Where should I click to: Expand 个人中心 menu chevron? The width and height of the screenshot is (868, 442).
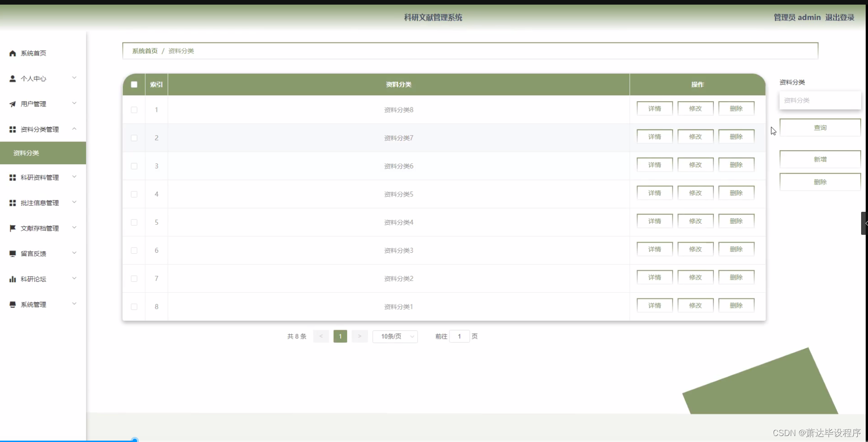click(74, 78)
